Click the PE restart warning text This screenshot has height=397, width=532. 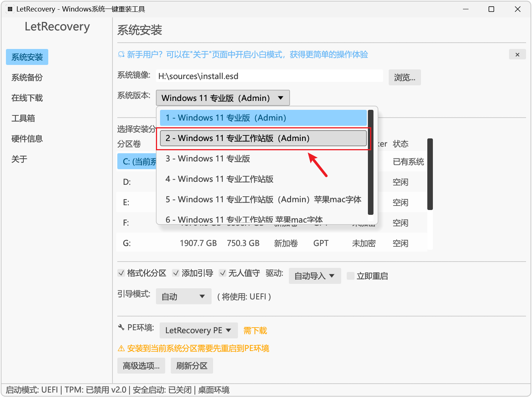click(198, 348)
